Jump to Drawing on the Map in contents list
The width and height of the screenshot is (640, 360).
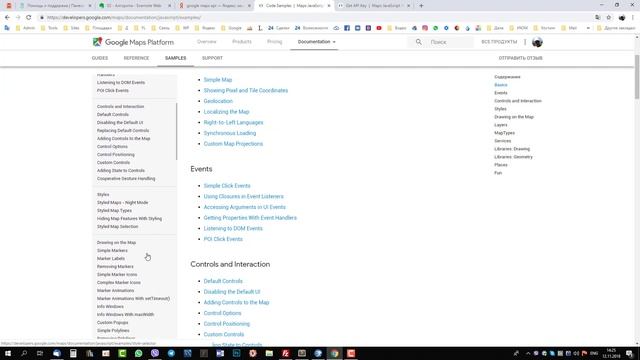tap(514, 117)
